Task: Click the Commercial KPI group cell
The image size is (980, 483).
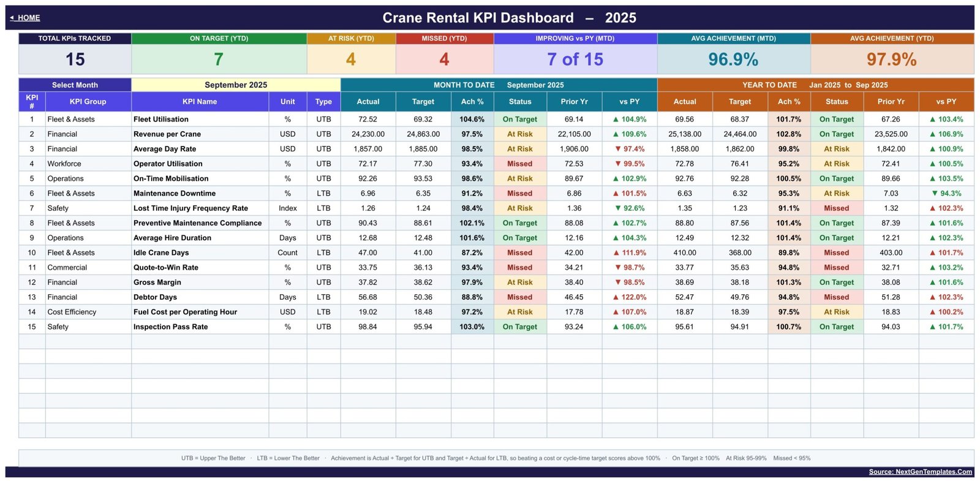Action: (x=88, y=267)
